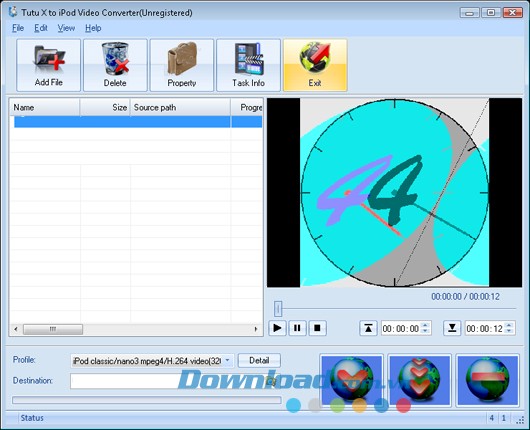
Task: Increase the start time spinner
Action: pos(426,325)
